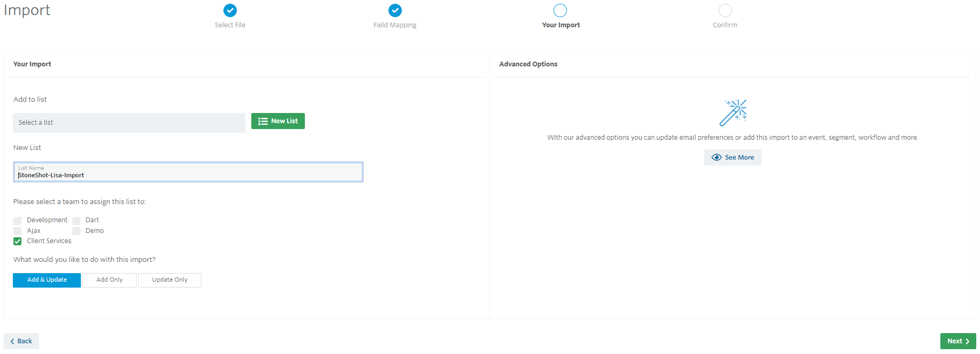Choose the Update Only import option

pos(170,280)
